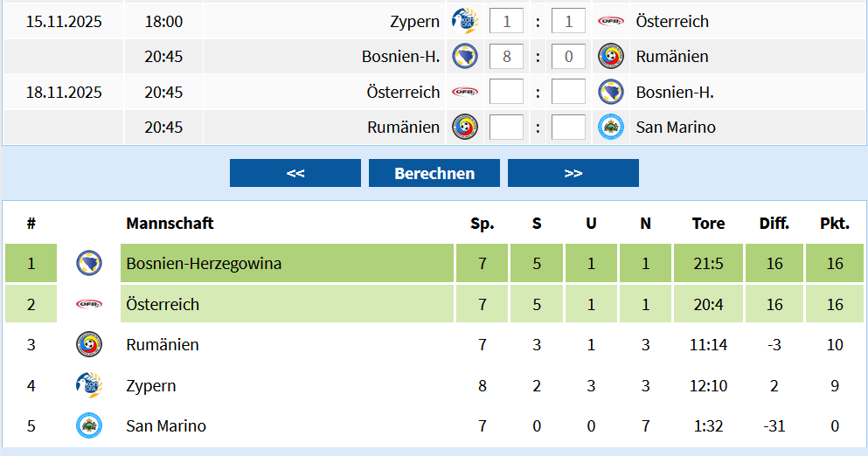Click home score field for Rumänien vs San Marino
Image resolution: width=868 pixels, height=456 pixels.
click(506, 128)
